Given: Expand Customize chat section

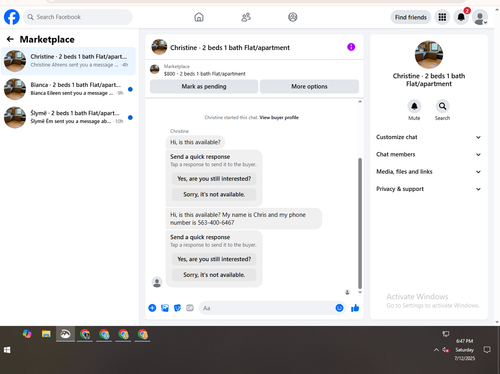Looking at the screenshot, I should point(429,137).
